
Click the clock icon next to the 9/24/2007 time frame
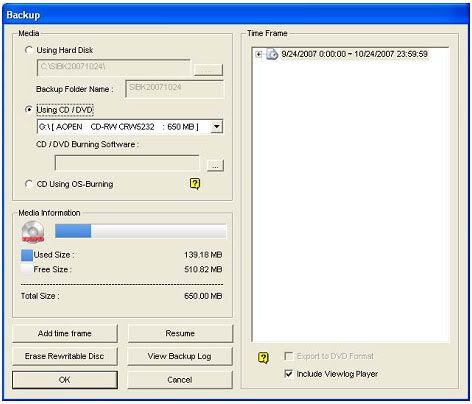pyautogui.click(x=272, y=54)
